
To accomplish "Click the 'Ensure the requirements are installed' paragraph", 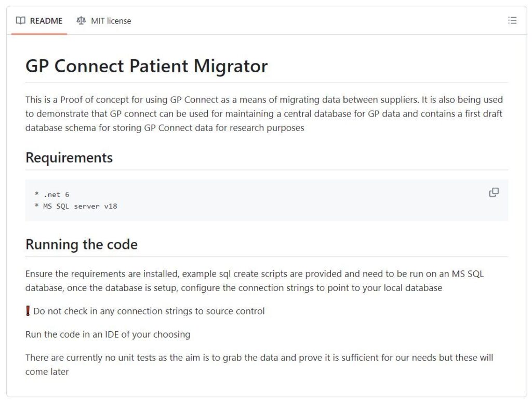I will coord(255,281).
